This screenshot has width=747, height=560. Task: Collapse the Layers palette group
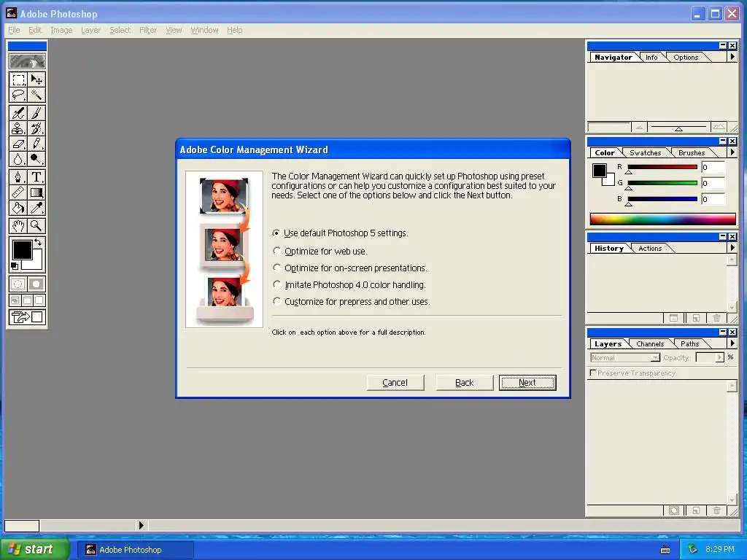[723, 332]
